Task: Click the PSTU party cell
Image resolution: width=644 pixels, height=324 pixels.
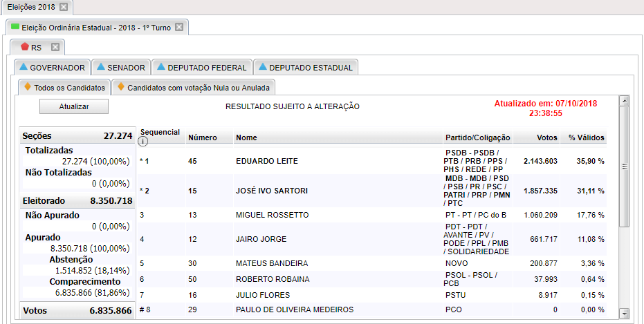Action: (x=455, y=295)
